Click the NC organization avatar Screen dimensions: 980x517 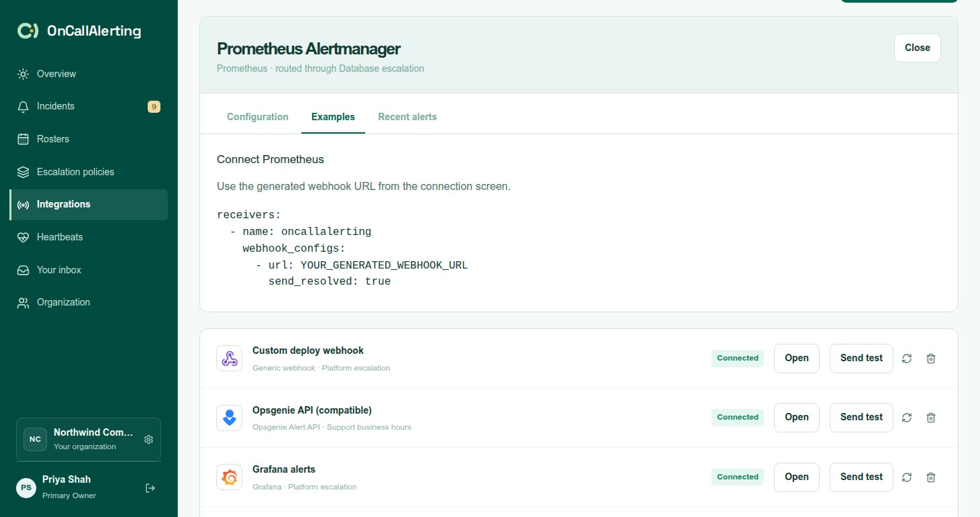coord(35,439)
